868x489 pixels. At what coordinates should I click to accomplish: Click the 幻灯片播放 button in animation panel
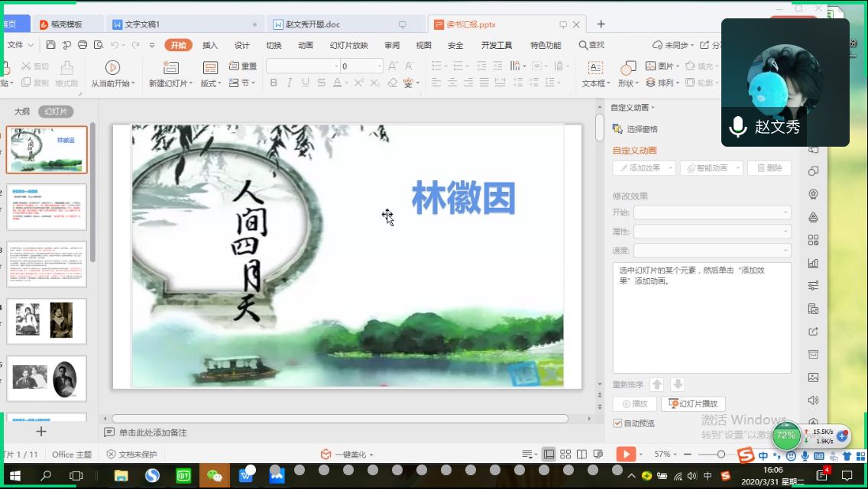click(x=693, y=404)
